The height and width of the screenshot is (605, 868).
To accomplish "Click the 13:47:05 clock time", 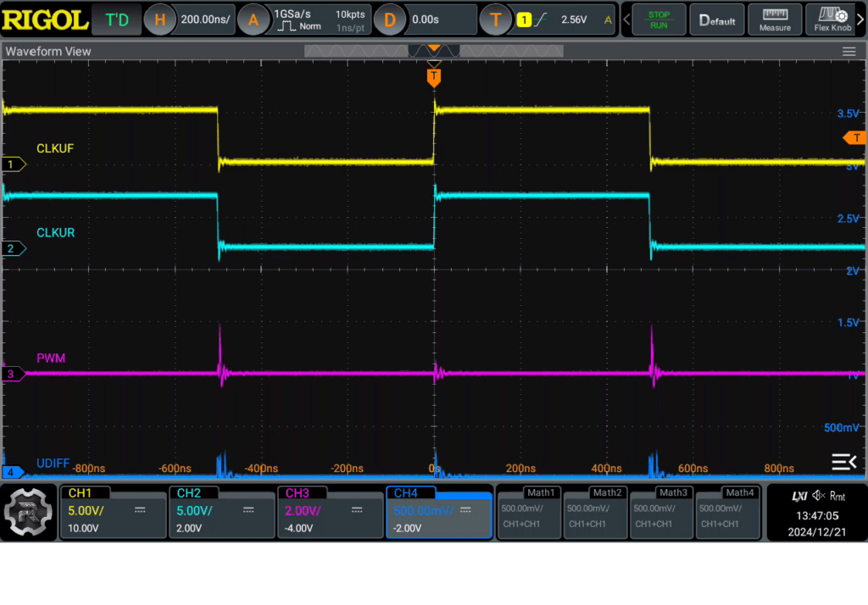I will [x=817, y=515].
